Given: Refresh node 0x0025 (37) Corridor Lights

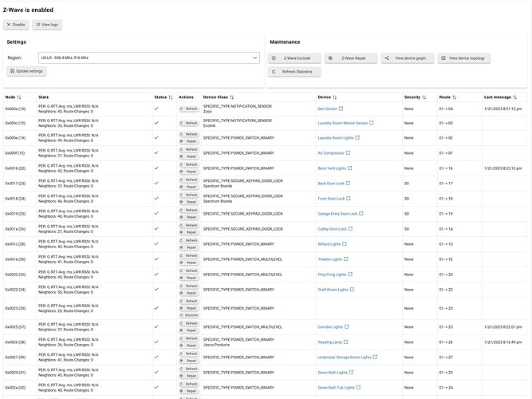Looking at the screenshot, I should coord(189,323).
